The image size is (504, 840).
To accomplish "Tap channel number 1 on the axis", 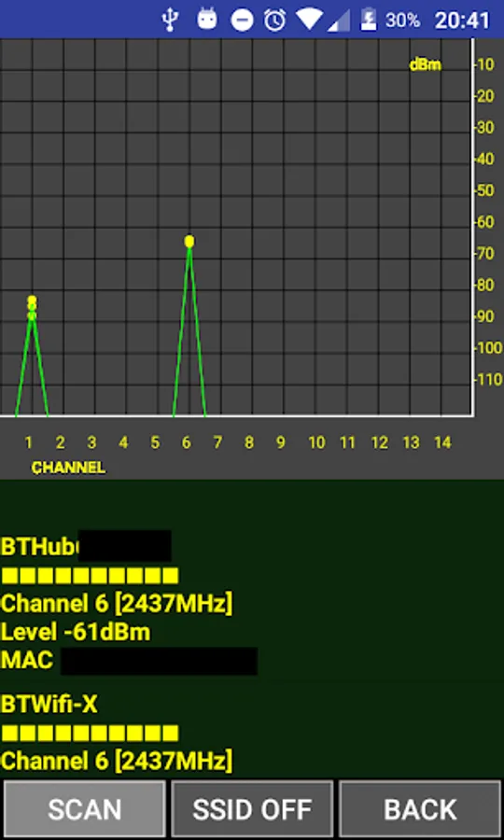I will tap(28, 442).
